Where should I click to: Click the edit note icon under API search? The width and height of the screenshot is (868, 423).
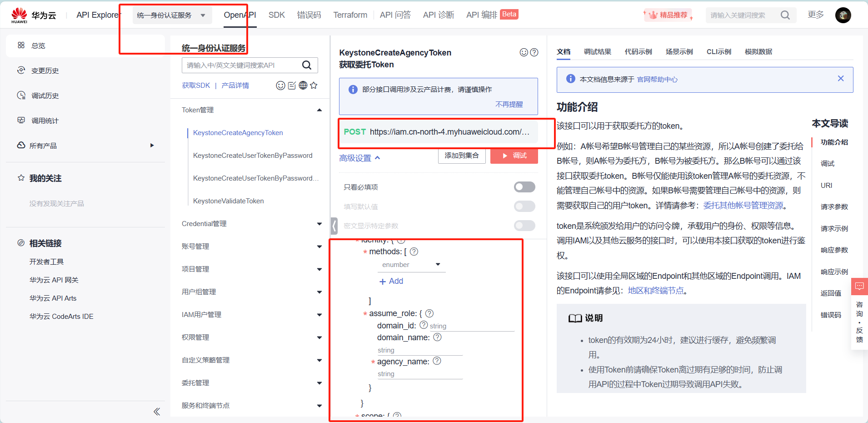(x=292, y=86)
